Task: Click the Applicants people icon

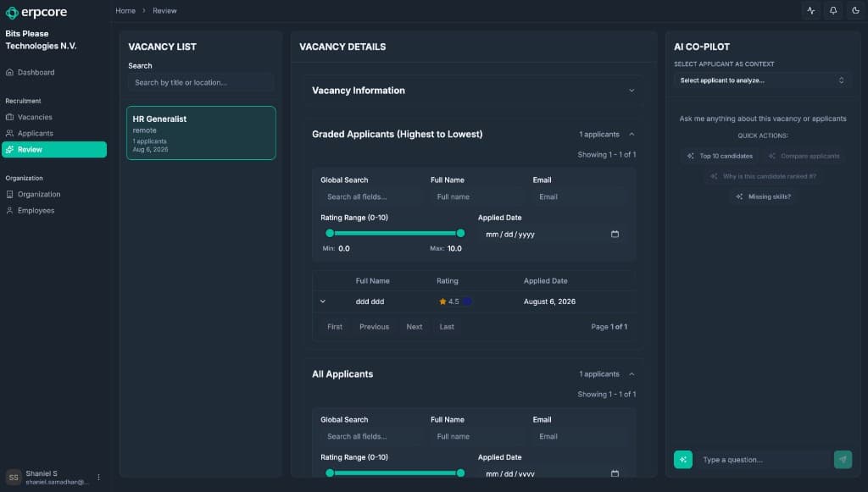Action: click(9, 133)
